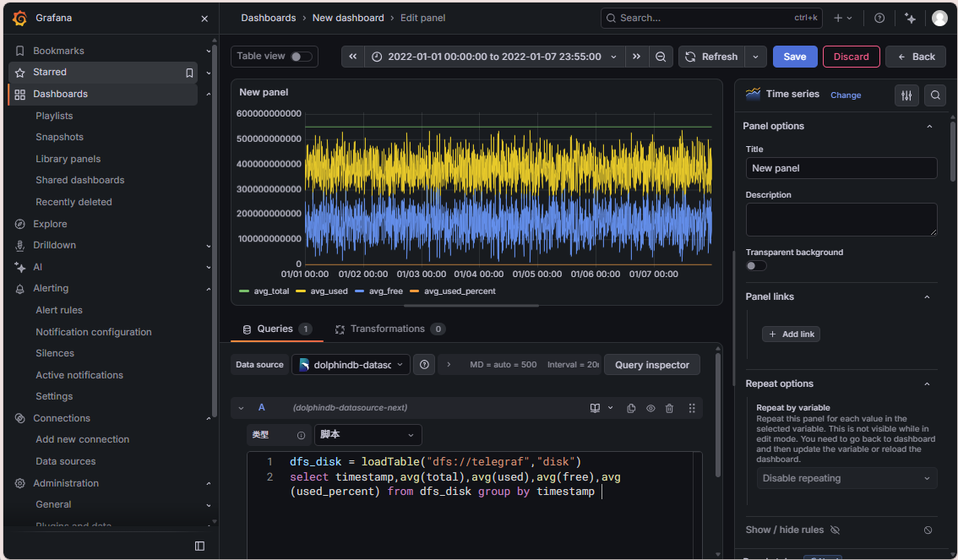Viewport: 958px width, 560px height.
Task: Open the time range picker dropdown
Action: tap(494, 57)
